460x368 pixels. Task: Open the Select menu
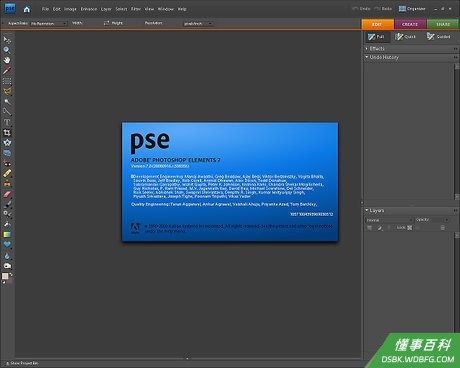[x=121, y=9]
